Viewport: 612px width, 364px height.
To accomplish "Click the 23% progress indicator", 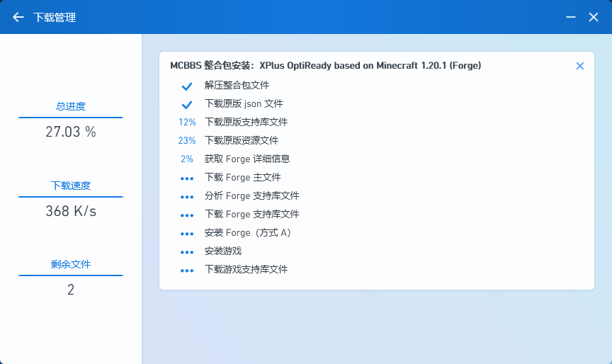I will coord(187,141).
